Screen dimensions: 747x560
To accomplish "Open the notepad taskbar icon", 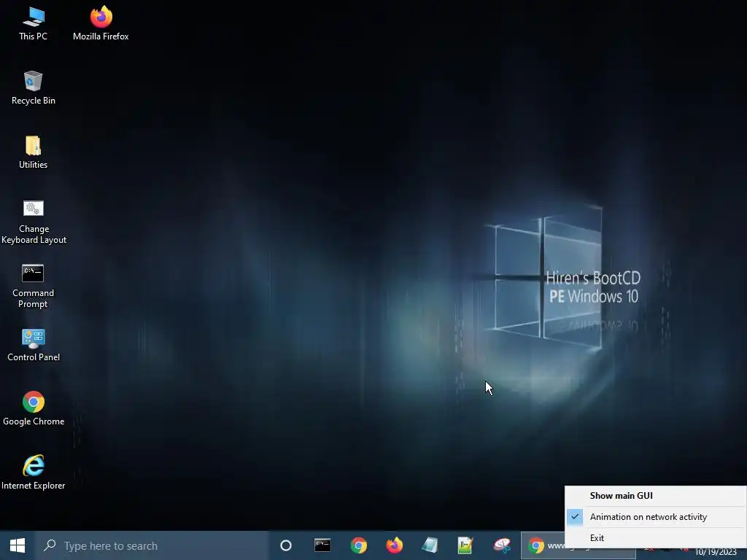I will coord(430,545).
